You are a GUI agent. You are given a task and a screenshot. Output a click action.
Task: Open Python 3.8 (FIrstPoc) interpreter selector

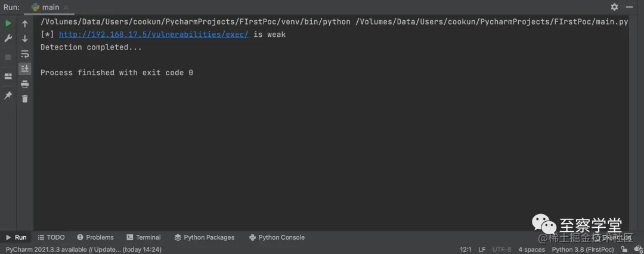(583, 249)
